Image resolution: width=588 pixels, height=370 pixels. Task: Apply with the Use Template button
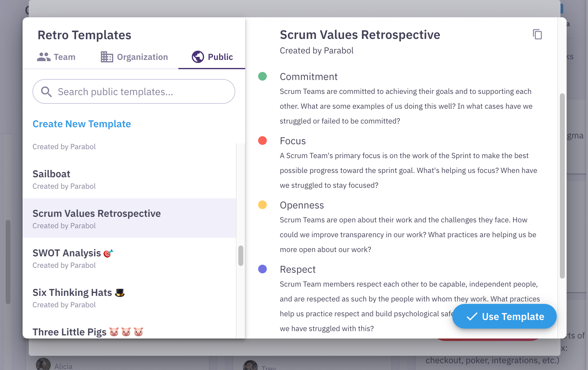tap(505, 316)
